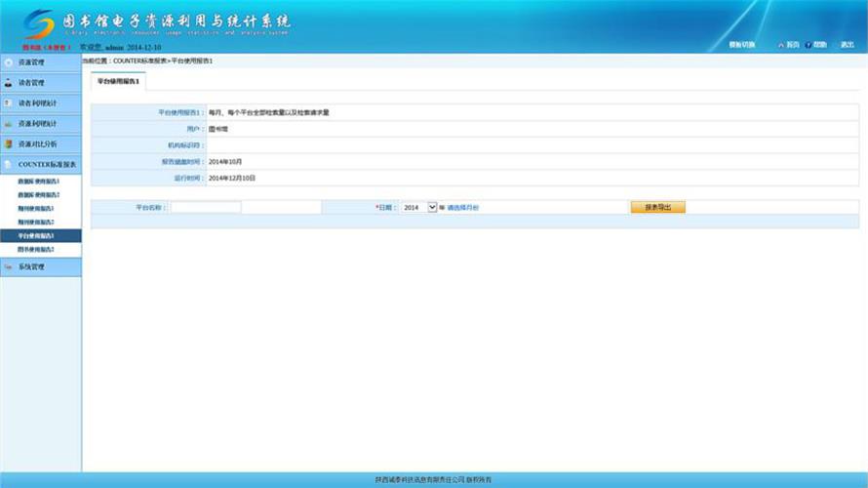Click the 读者利用统计 sidebar icon
868x488 pixels.
9,103
